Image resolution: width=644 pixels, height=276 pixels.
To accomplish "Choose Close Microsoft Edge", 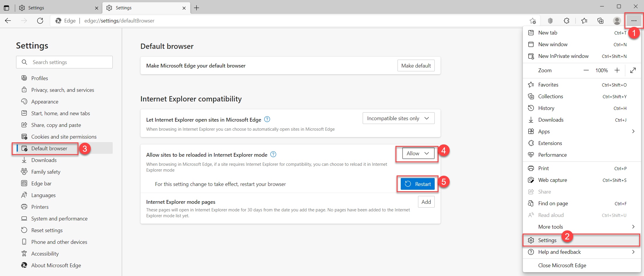I will pos(582,265).
